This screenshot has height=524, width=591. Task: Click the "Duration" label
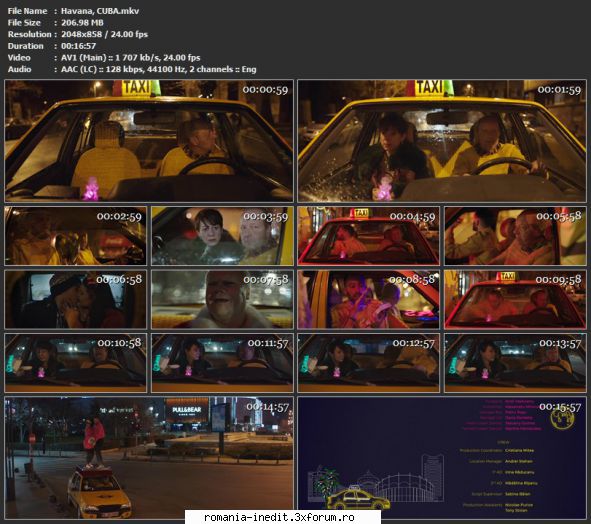click(x=26, y=46)
